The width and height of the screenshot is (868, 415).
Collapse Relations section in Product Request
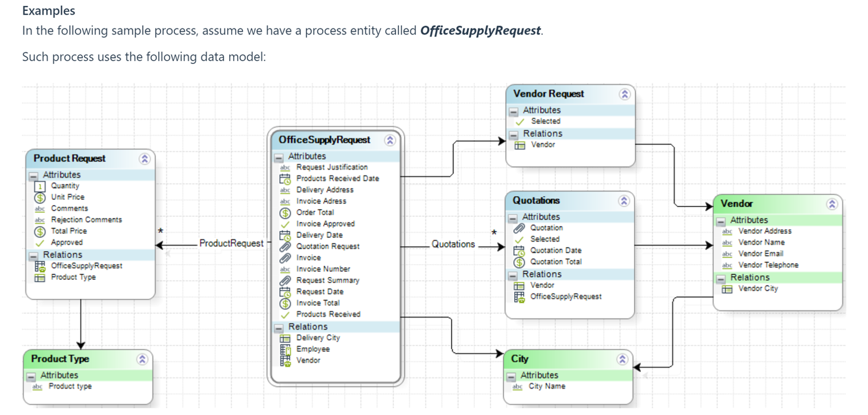coord(33,256)
